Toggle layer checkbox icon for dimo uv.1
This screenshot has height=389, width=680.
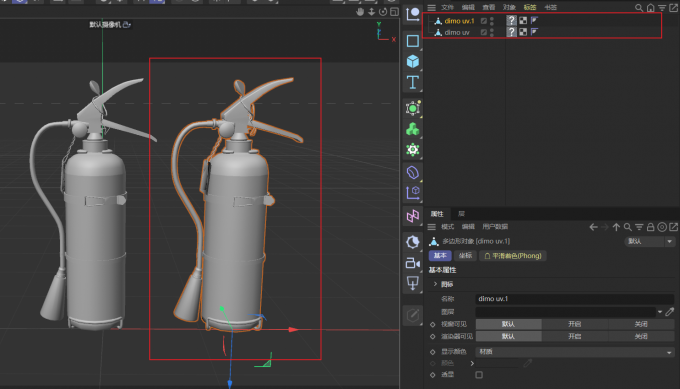tap(484, 21)
